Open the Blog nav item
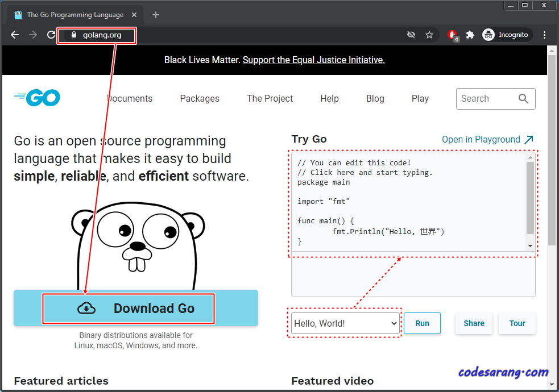The image size is (559, 392). coord(375,99)
